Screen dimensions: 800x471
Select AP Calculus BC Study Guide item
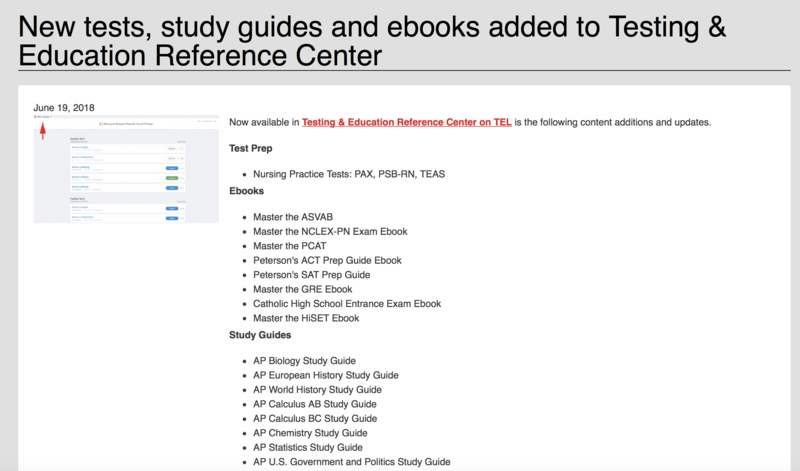(x=315, y=418)
